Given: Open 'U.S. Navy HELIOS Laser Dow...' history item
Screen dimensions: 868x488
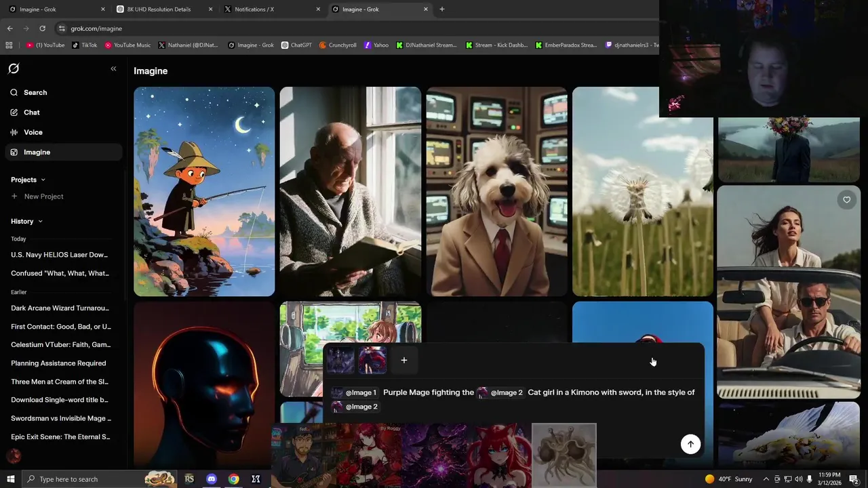Looking at the screenshot, I should (x=61, y=255).
